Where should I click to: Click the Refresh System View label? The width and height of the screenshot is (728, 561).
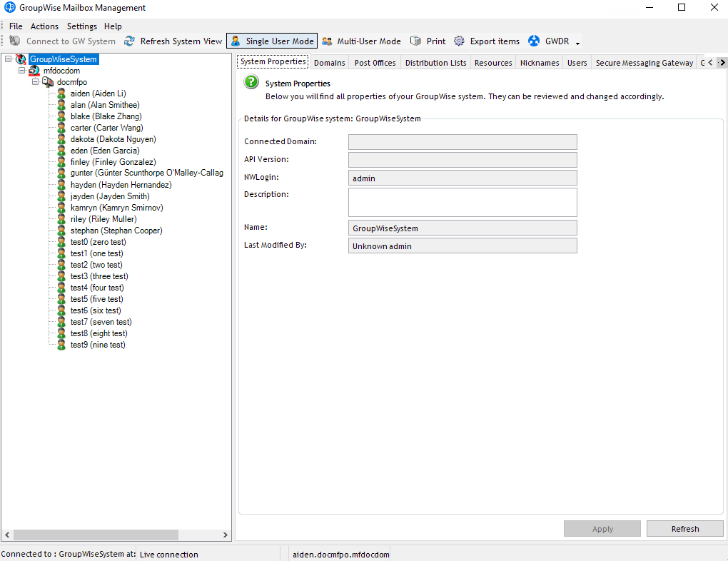coord(181,41)
